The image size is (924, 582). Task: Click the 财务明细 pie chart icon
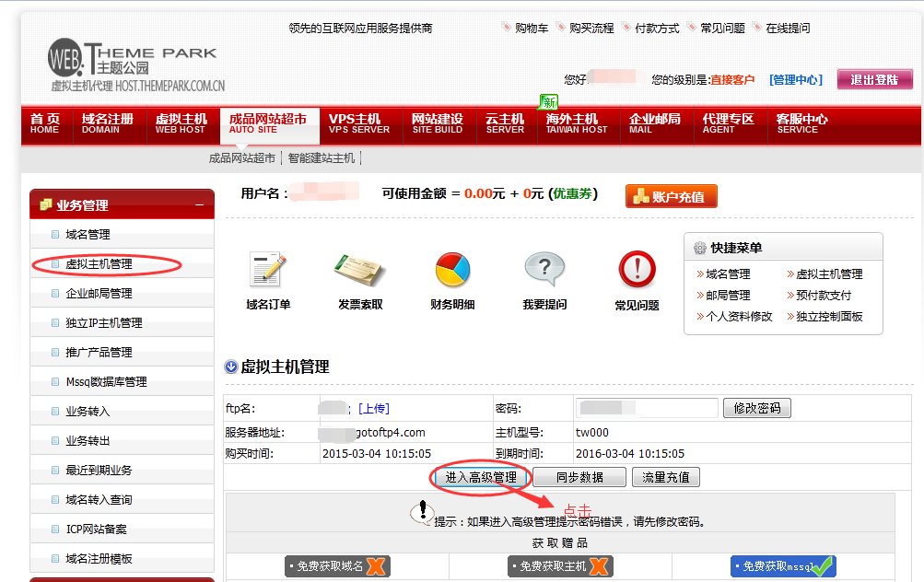[x=452, y=271]
